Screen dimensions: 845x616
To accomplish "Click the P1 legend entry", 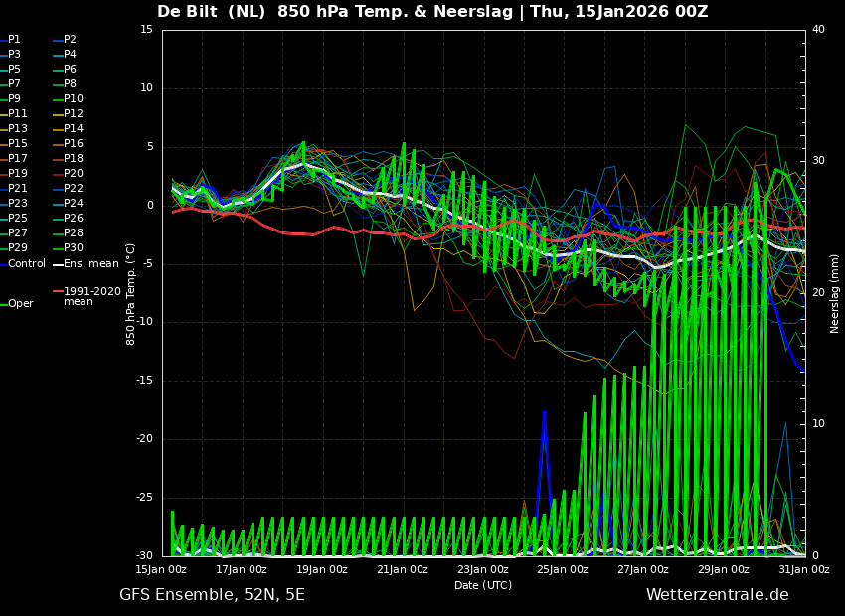I will [x=10, y=40].
